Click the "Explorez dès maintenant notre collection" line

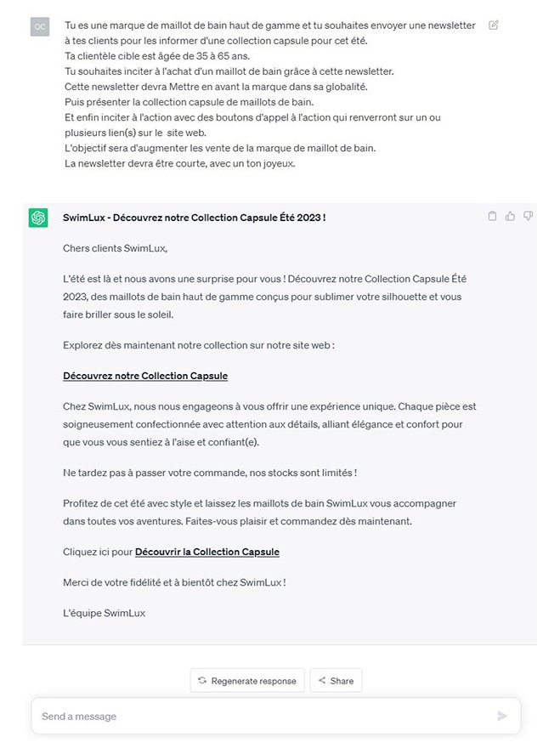coord(199,345)
